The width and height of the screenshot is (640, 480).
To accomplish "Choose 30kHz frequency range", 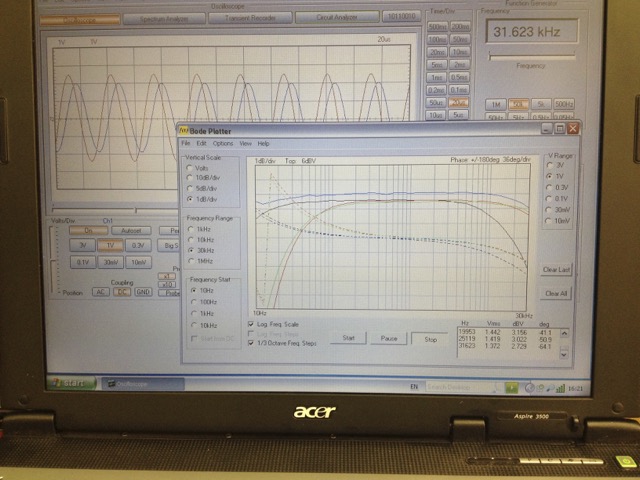I will tap(201, 250).
